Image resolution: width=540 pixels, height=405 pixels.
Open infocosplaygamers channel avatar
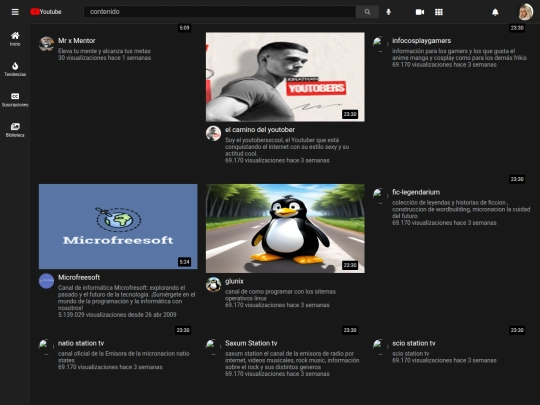pyautogui.click(x=381, y=44)
